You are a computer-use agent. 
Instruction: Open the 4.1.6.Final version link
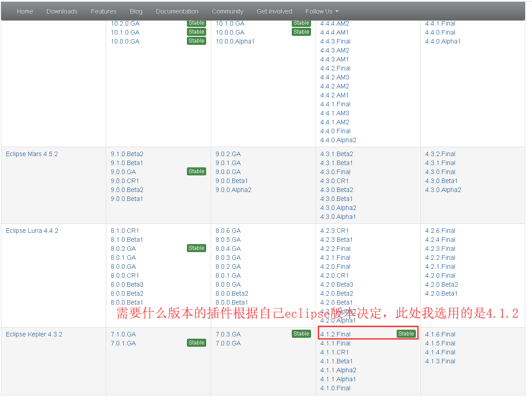click(440, 334)
